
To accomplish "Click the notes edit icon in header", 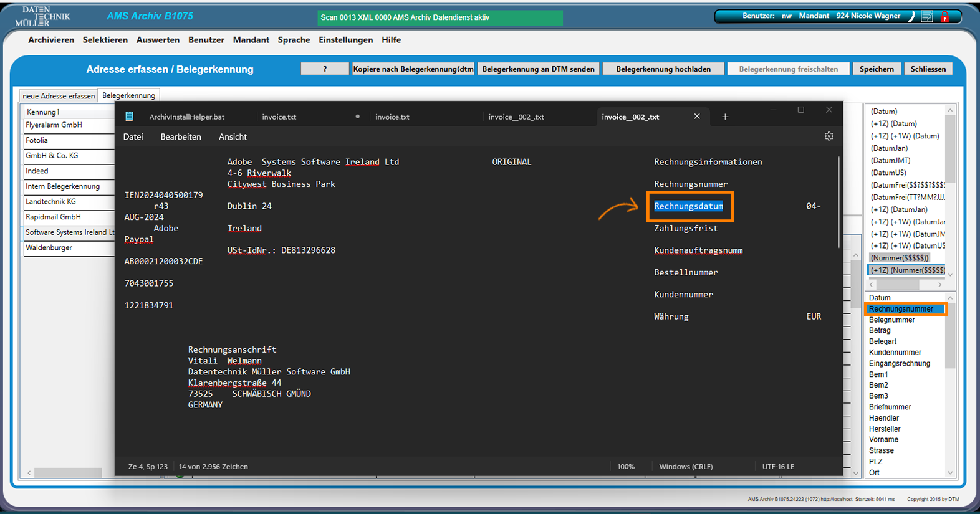I will click(927, 17).
